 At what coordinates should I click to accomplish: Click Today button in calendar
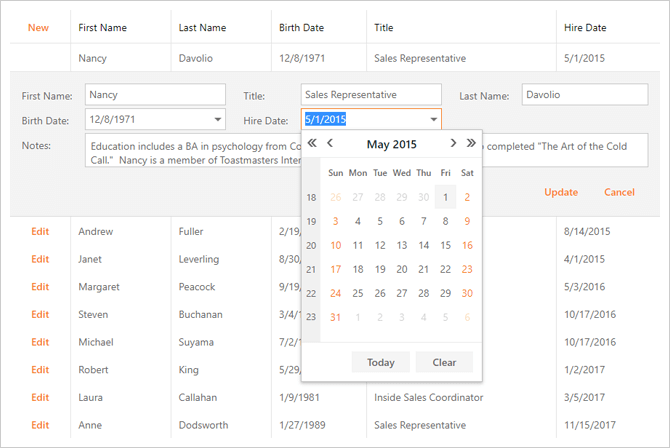(380, 362)
